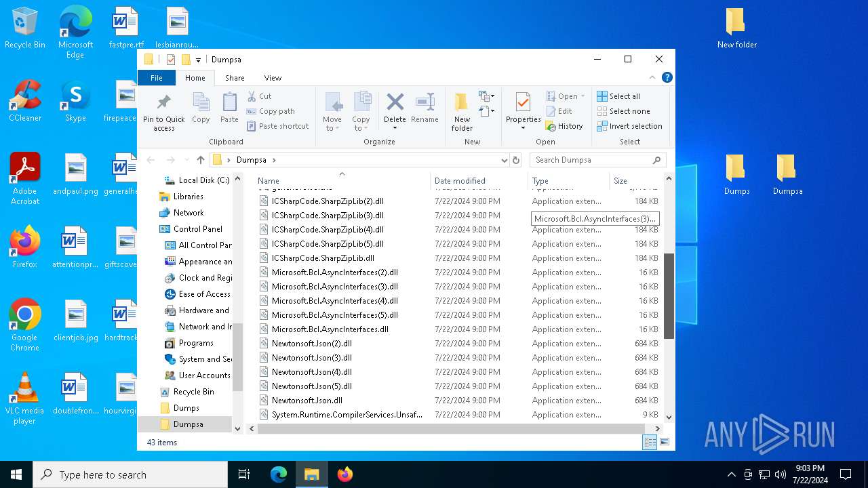Select Network in navigation pane
Viewport: 868px width, 488px height.
pyautogui.click(x=181, y=213)
